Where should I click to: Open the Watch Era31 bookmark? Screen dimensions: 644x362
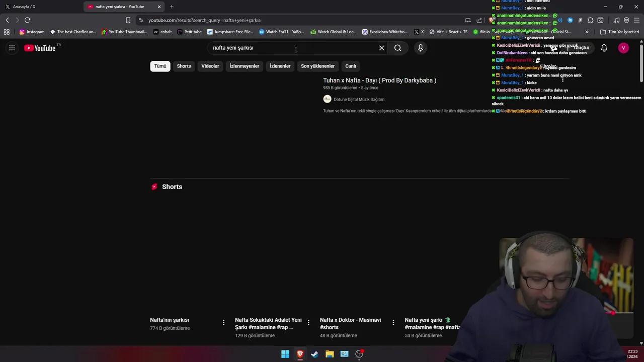pyautogui.click(x=281, y=32)
